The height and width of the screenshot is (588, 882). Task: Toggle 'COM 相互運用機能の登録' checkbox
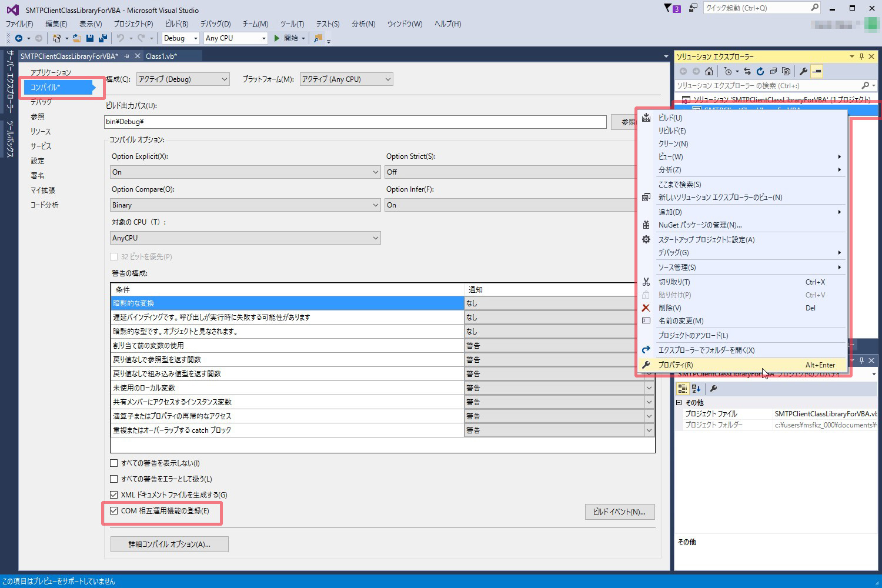click(114, 511)
